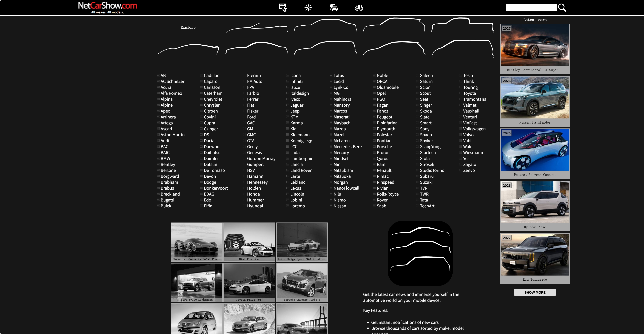Go to the Porsche make page
The width and height of the screenshot is (644, 334).
(x=384, y=147)
